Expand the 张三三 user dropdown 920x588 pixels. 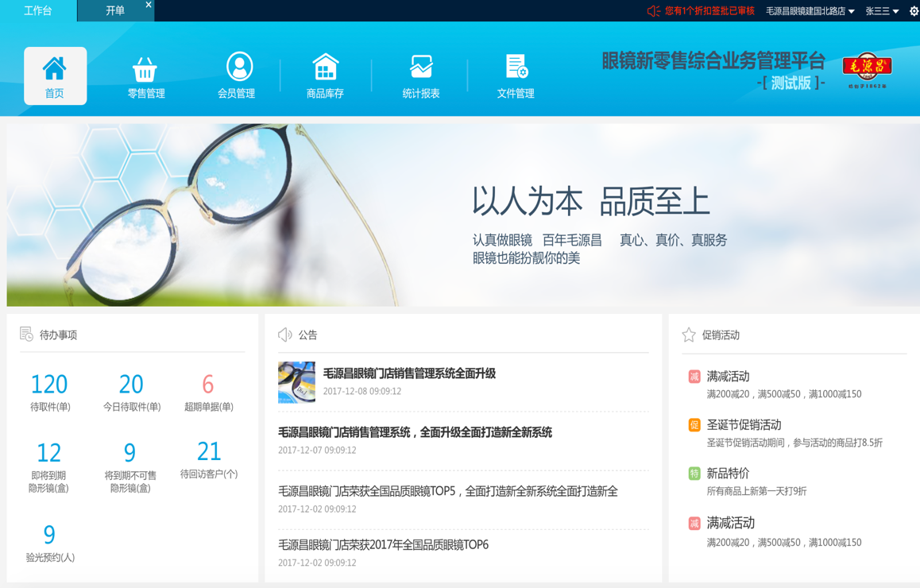click(x=882, y=11)
